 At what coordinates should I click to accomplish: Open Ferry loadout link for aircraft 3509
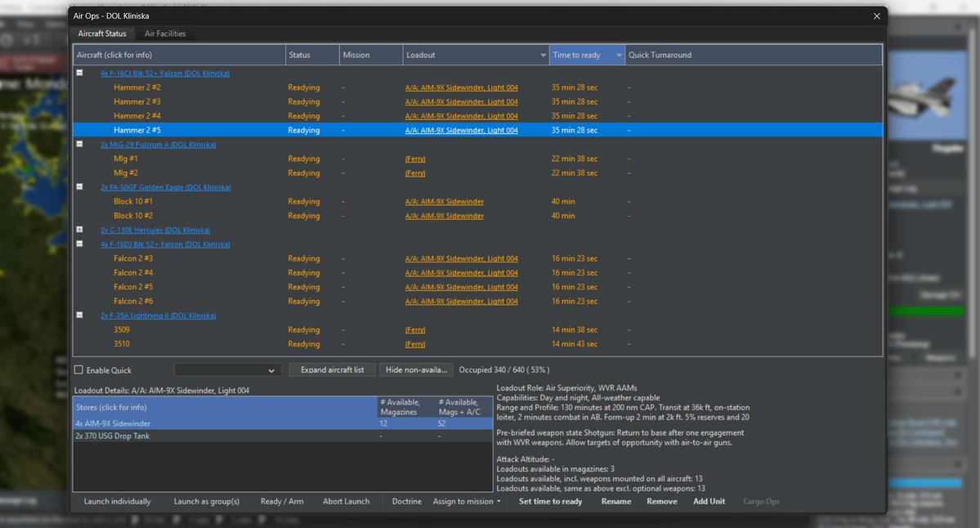point(415,329)
